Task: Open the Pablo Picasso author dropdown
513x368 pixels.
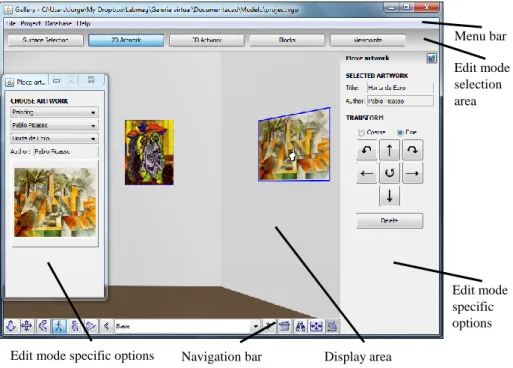Action: pyautogui.click(x=54, y=125)
